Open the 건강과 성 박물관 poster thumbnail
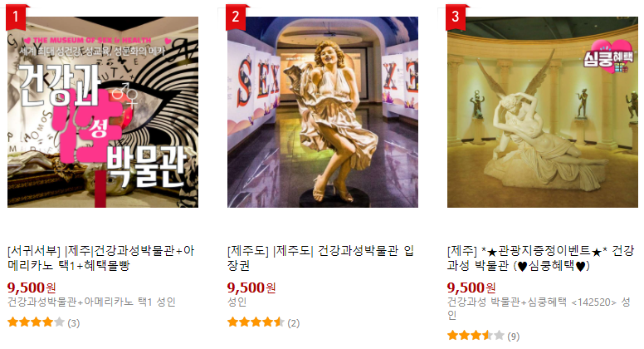The image size is (644, 349). pos(103,112)
